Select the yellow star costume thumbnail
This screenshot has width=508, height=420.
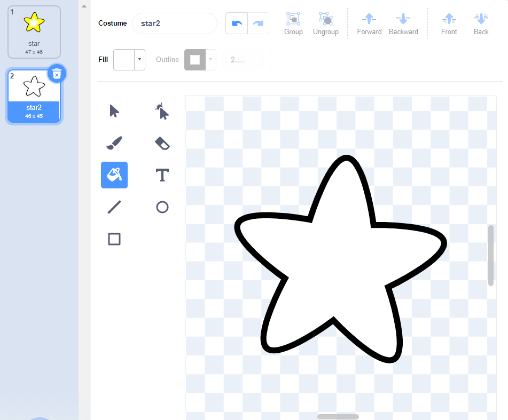[x=34, y=31]
